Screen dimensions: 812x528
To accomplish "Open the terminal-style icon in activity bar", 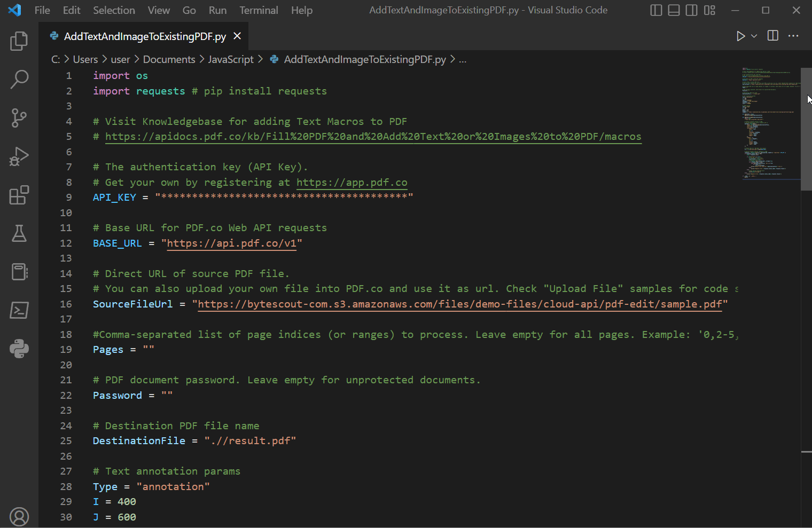I will pos(19,310).
